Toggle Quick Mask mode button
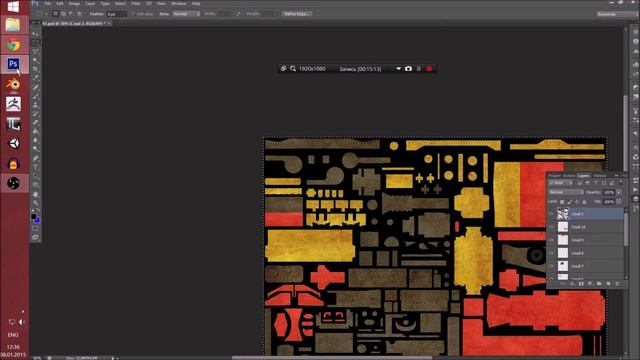Screen dimensions: 640x360 [x=36, y=229]
